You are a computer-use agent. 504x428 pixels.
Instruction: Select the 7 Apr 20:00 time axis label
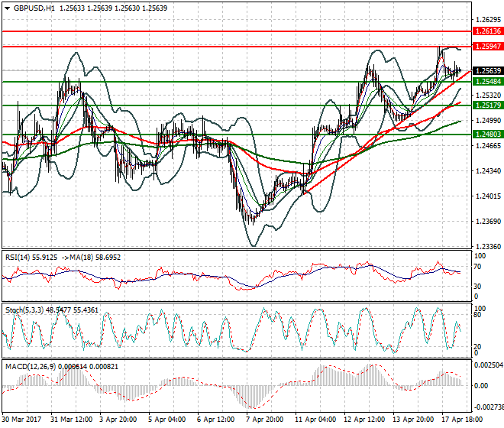(x=264, y=420)
